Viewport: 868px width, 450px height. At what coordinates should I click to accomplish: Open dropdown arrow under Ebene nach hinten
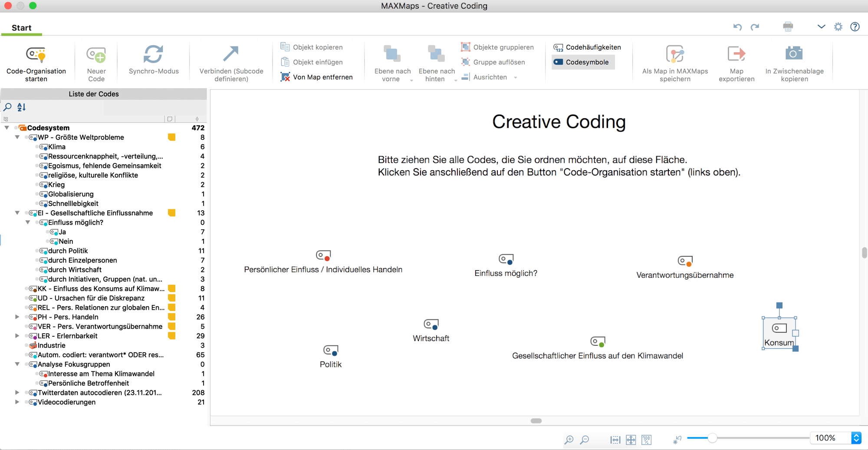click(455, 80)
